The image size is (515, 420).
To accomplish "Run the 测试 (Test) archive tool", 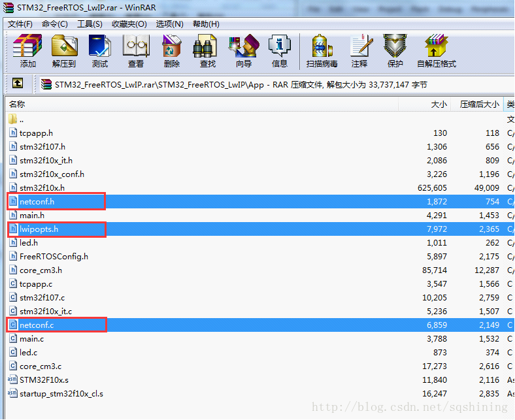I will [x=100, y=51].
